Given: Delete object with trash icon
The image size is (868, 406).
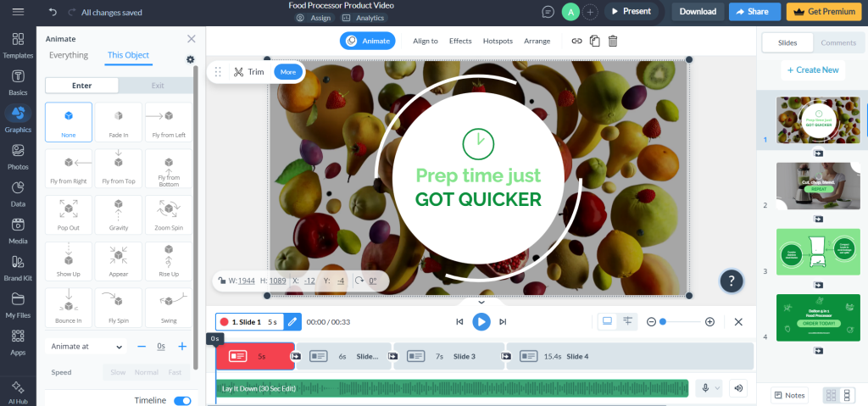Looking at the screenshot, I should point(613,41).
